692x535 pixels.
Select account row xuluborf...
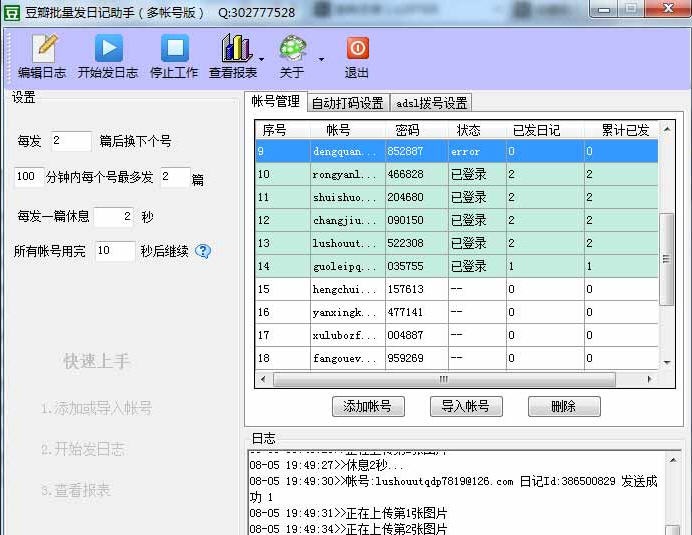pyautogui.click(x=457, y=335)
